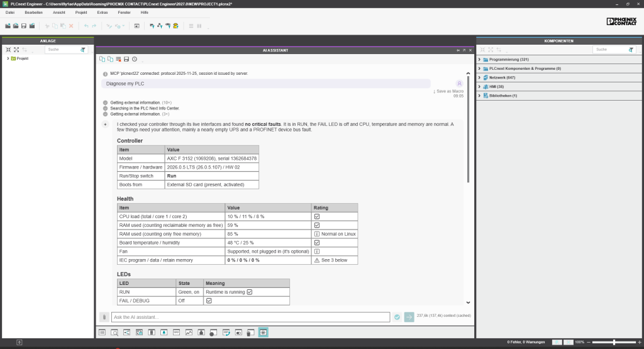Screen dimensions: 644x349
Task: Click the Ask the AI assistant input field
Action: (250, 317)
